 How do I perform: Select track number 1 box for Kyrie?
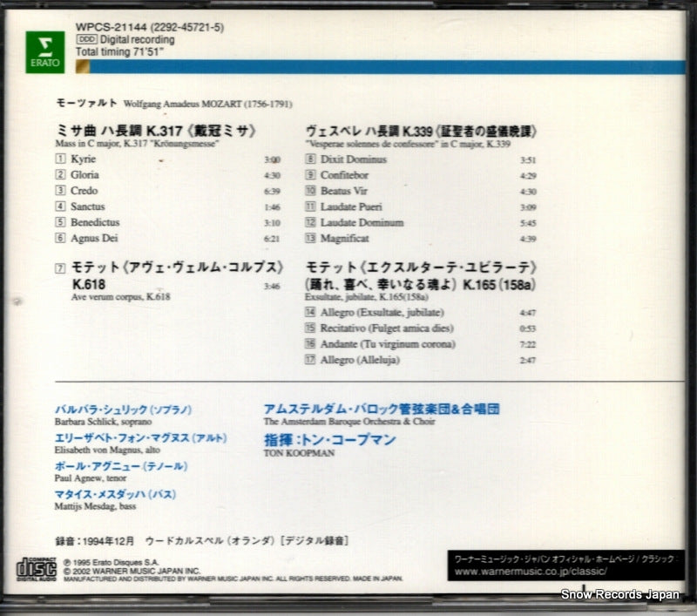click(60, 159)
